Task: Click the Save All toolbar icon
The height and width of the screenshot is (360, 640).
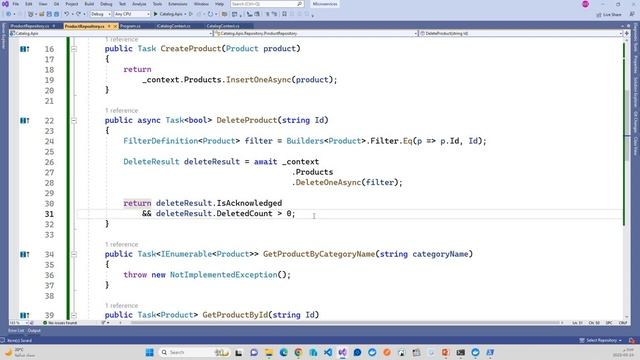Action: 56,14
